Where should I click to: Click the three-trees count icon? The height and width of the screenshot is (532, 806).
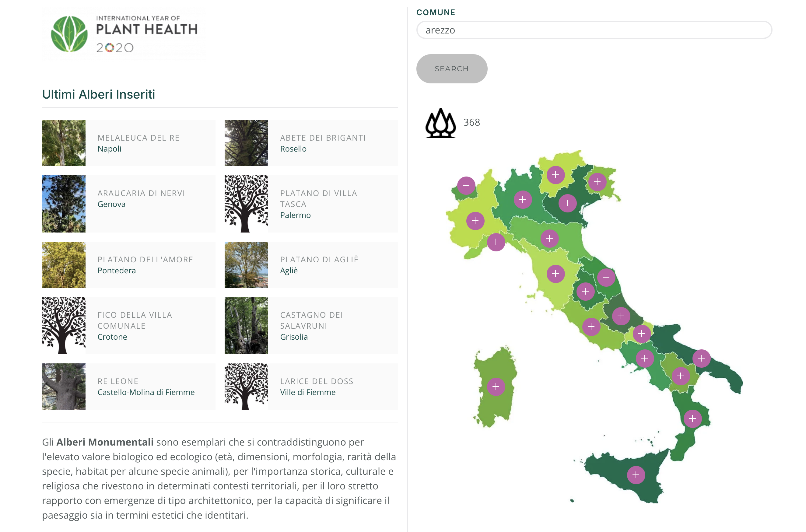440,123
